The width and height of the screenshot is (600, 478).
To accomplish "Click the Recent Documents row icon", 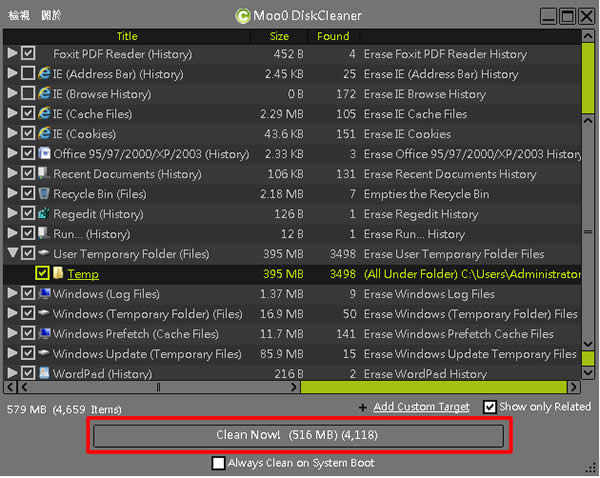I will [44, 173].
